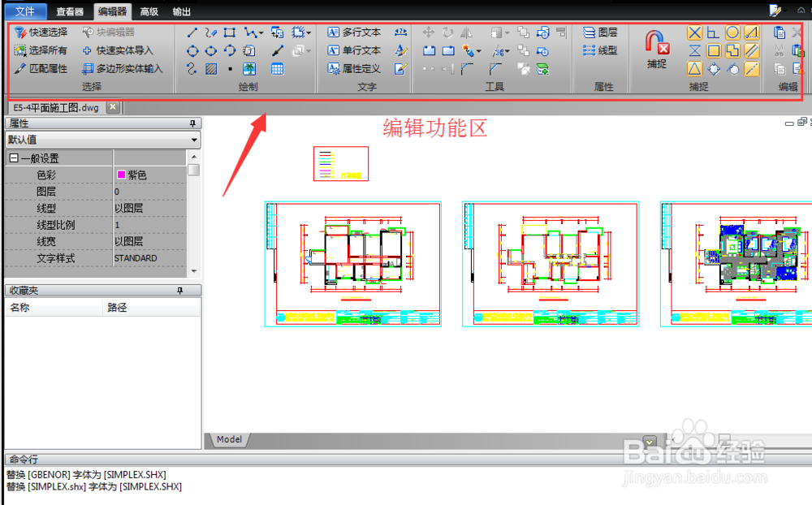Toggle hourglass-shaped snap icon

tap(694, 51)
